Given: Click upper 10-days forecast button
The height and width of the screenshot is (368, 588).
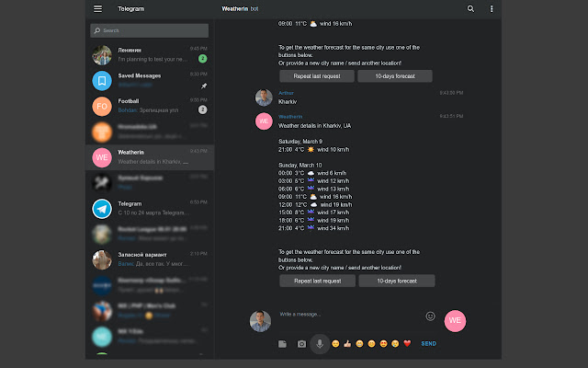Looking at the screenshot, I should pyautogui.click(x=395, y=76).
